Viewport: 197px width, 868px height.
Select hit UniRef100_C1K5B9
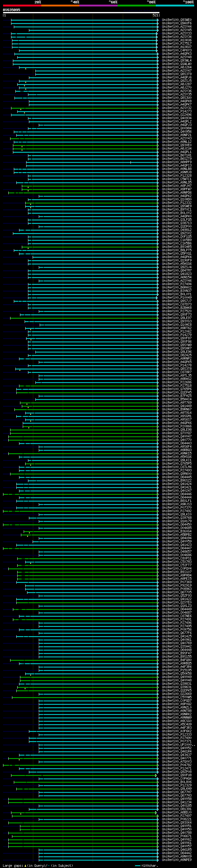pyautogui.click(x=177, y=240)
